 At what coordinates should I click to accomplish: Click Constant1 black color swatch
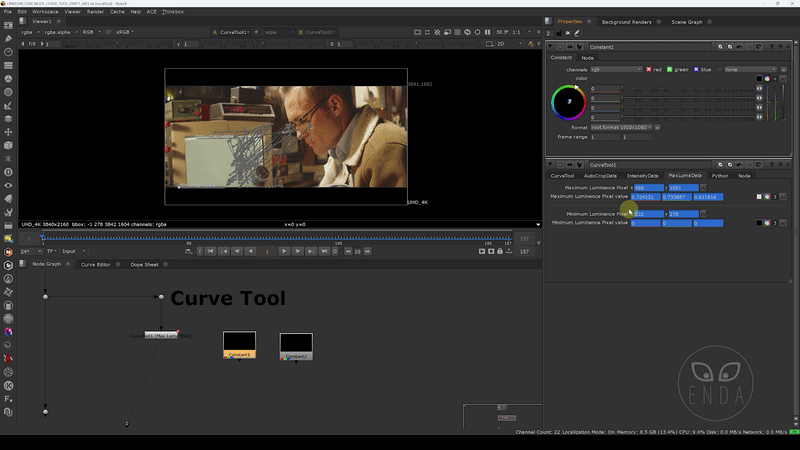[759, 79]
